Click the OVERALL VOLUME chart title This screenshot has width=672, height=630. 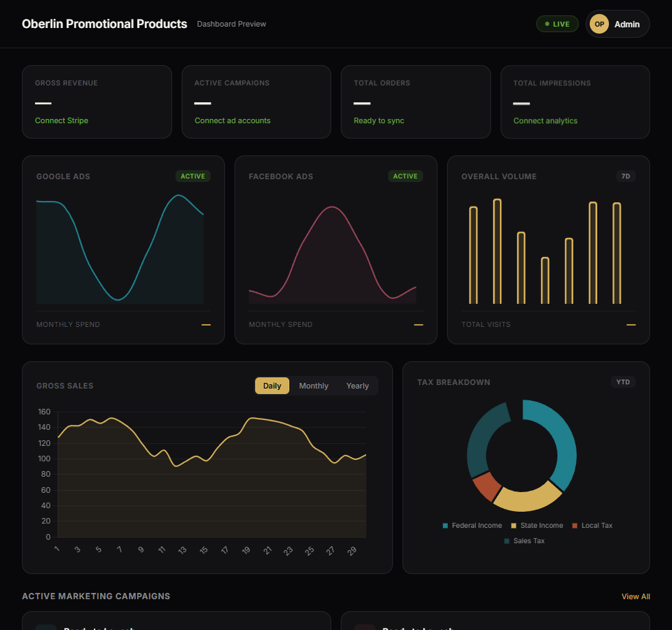(x=499, y=176)
